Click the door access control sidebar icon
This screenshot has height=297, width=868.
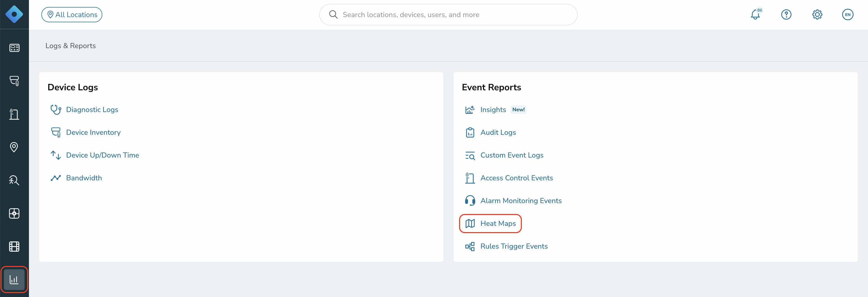(x=14, y=114)
